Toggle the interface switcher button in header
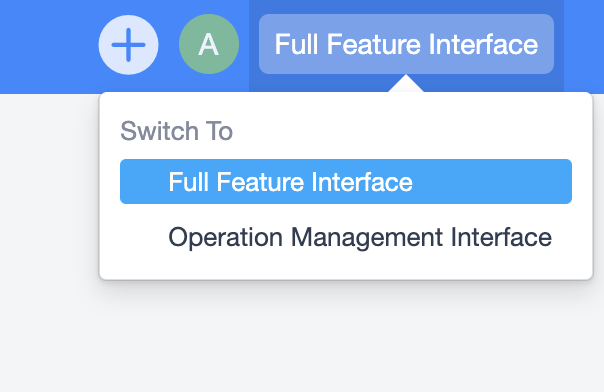The height and width of the screenshot is (392, 604). tap(406, 44)
